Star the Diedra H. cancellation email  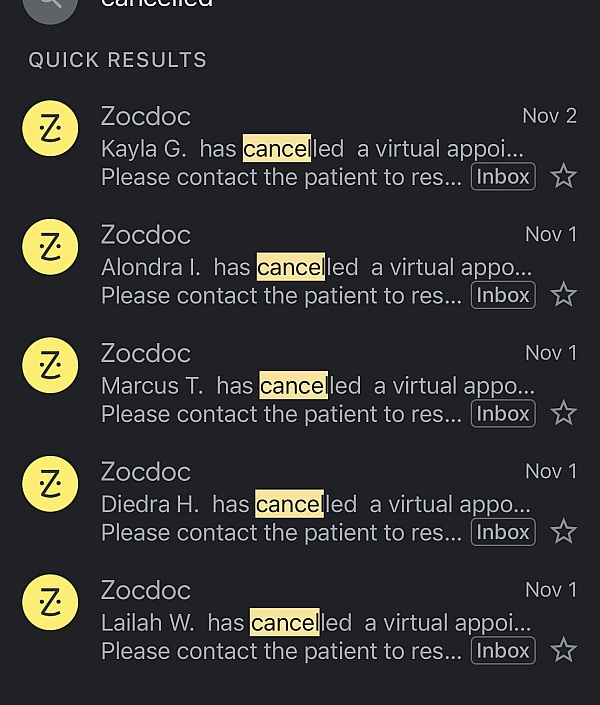(564, 531)
